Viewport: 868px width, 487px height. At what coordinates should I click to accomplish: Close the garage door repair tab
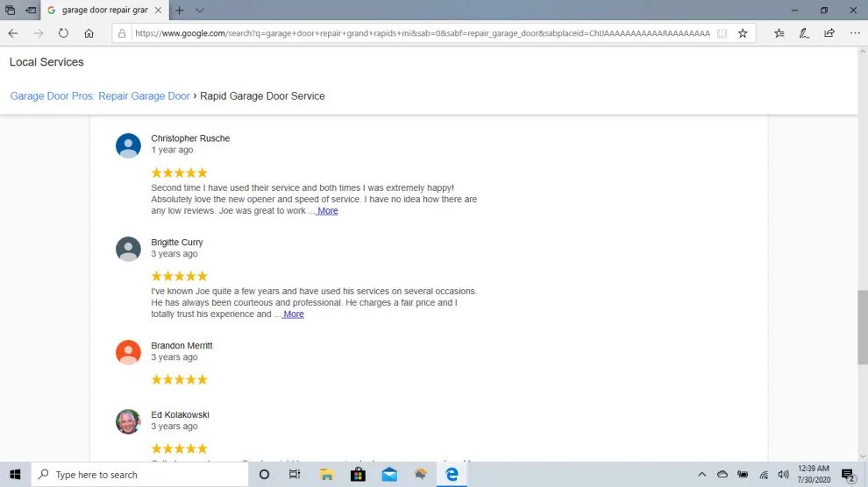pyautogui.click(x=159, y=10)
